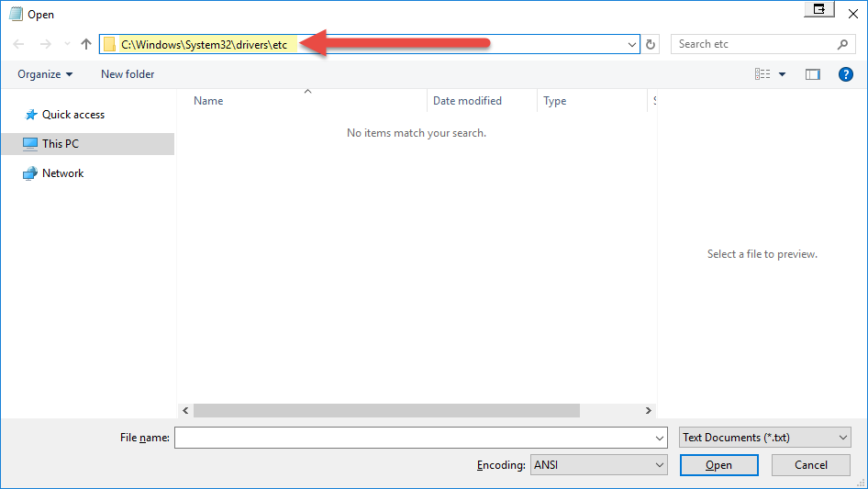
Task: Toggle the preview pane
Action: pyautogui.click(x=813, y=74)
